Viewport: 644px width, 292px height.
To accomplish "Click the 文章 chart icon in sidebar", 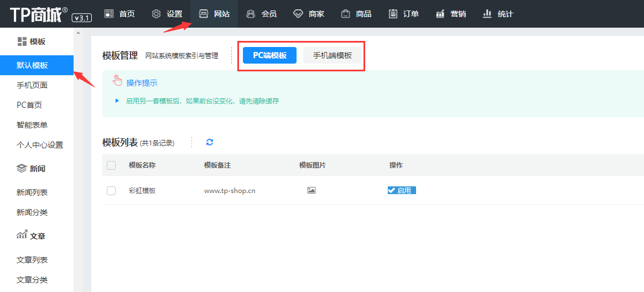I will (22, 235).
